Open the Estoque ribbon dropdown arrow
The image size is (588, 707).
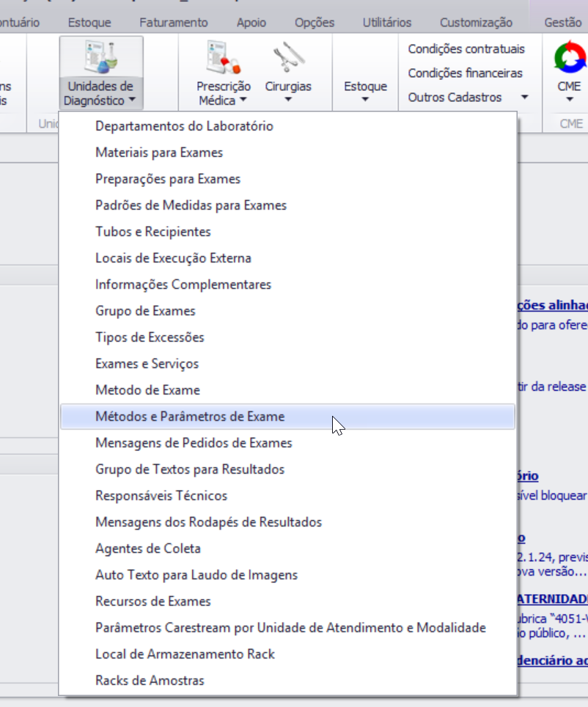(365, 100)
